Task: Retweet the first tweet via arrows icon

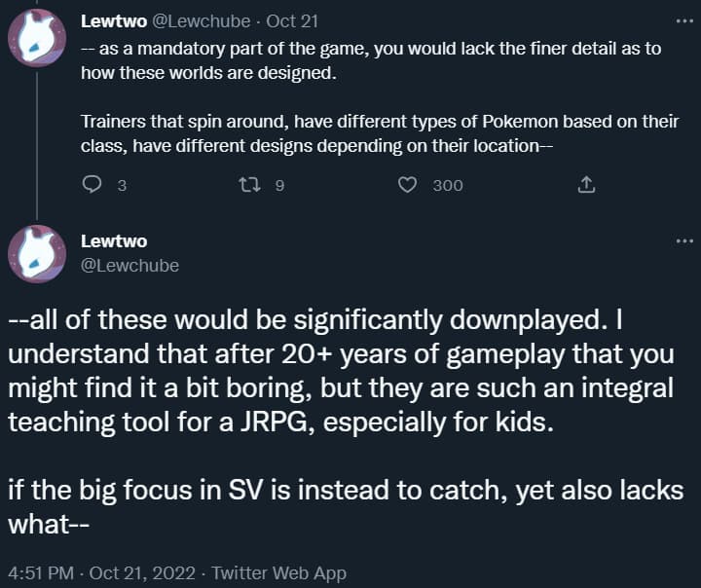Action: [x=249, y=184]
